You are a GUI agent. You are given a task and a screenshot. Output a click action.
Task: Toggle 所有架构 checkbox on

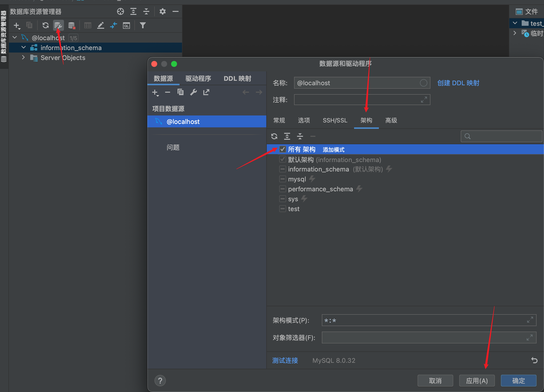(282, 150)
